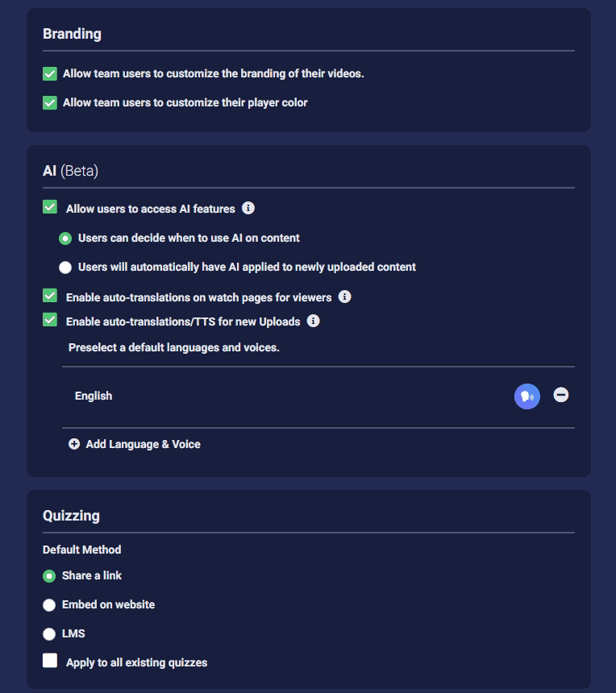Open info tooltip for watch page auto-translations
Viewport: 616px width, 693px height.
pos(344,297)
